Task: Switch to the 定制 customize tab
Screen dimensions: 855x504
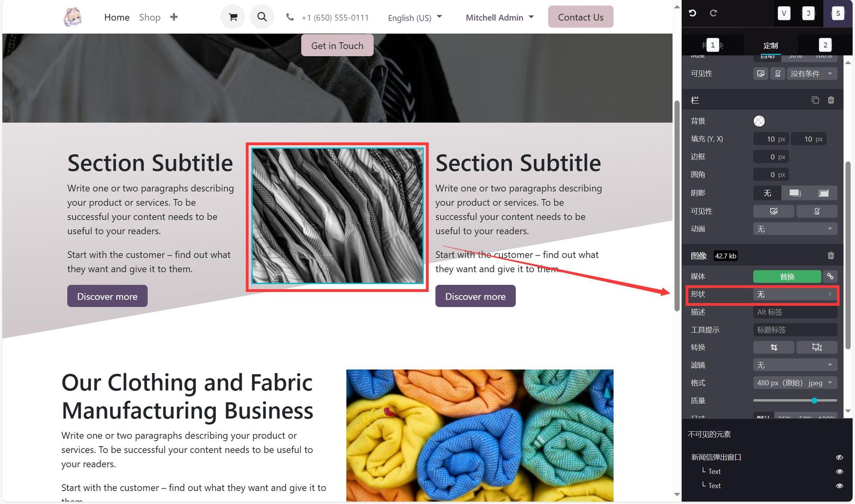Action: (x=770, y=45)
